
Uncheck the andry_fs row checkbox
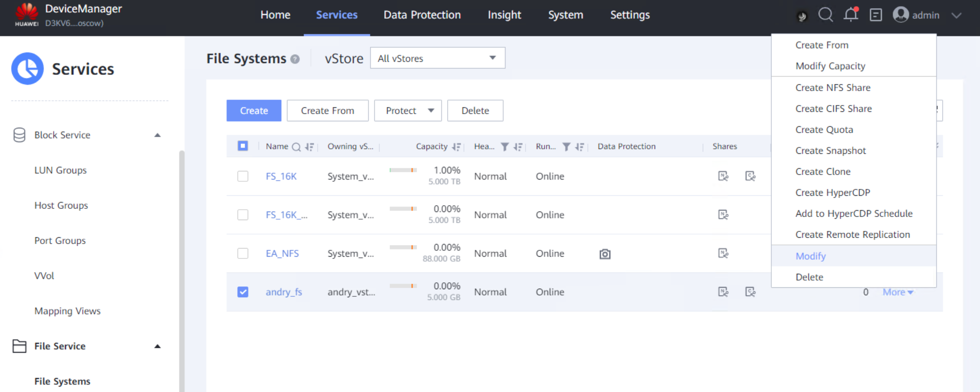243,292
